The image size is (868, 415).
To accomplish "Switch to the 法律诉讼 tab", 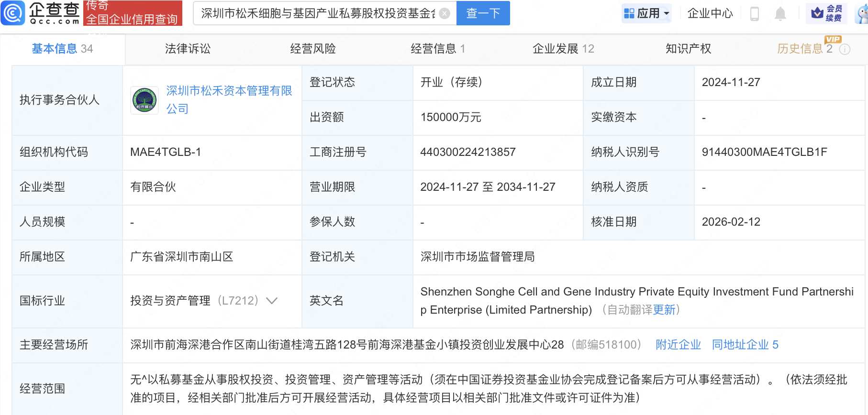I will tap(188, 49).
